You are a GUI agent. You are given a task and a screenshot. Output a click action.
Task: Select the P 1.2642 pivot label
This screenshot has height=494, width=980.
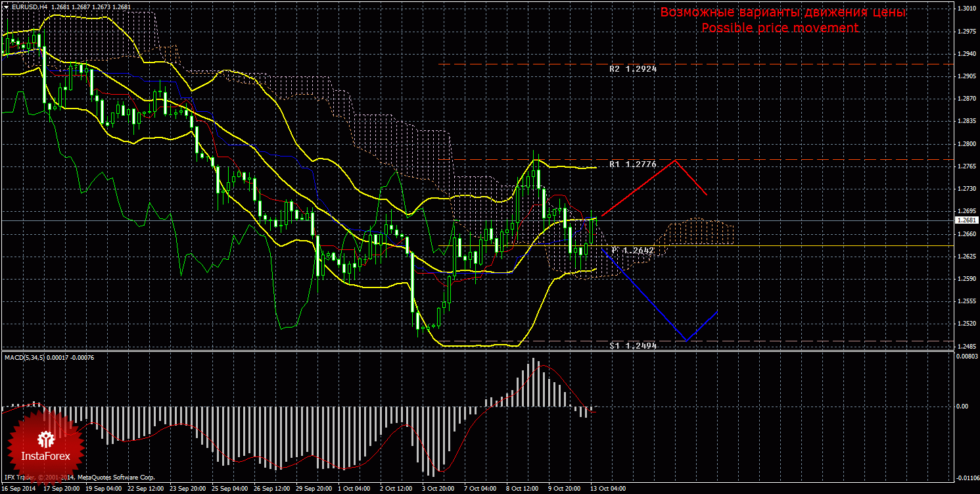633,250
